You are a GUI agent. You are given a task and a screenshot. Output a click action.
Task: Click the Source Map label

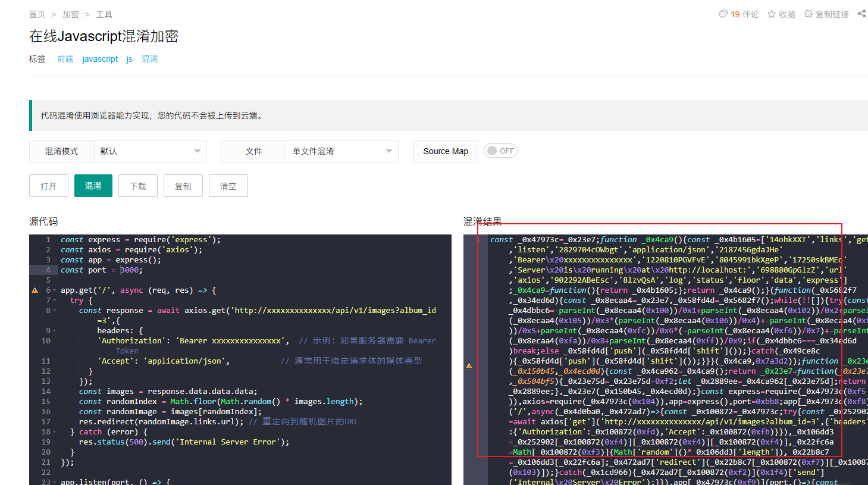[x=446, y=151]
